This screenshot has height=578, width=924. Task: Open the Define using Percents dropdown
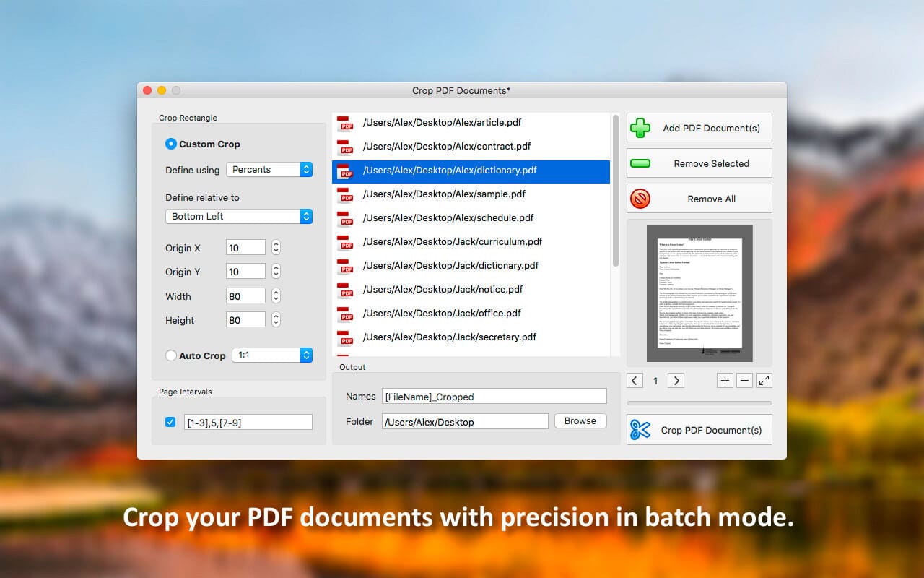click(269, 169)
